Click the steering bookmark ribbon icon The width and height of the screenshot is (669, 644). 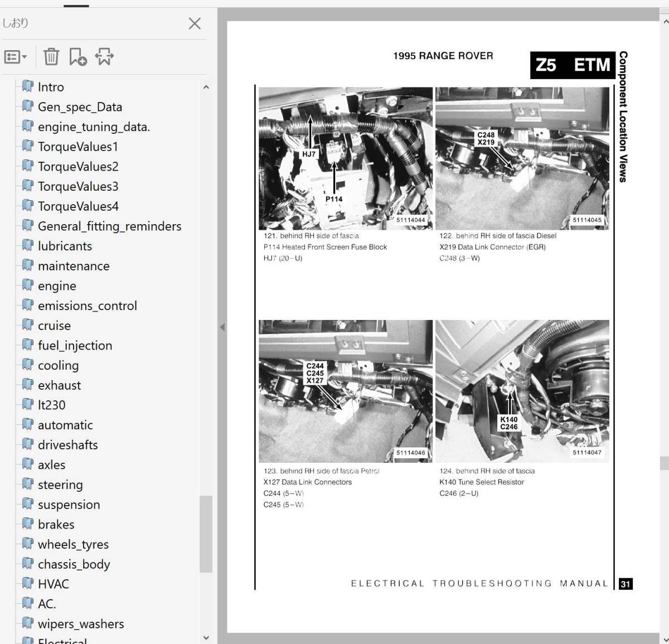27,485
